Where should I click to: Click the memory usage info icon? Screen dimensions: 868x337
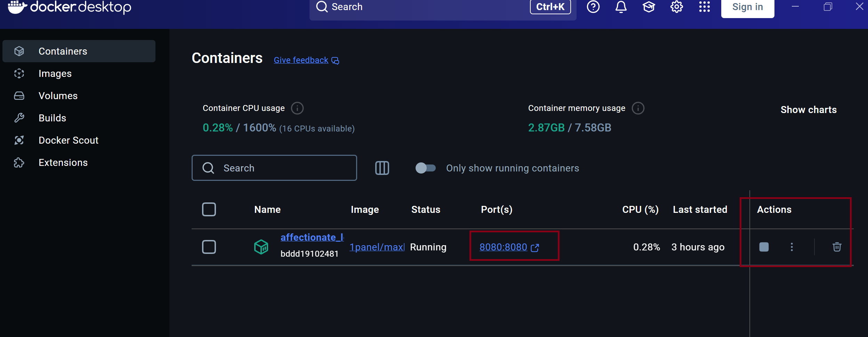[x=638, y=108]
